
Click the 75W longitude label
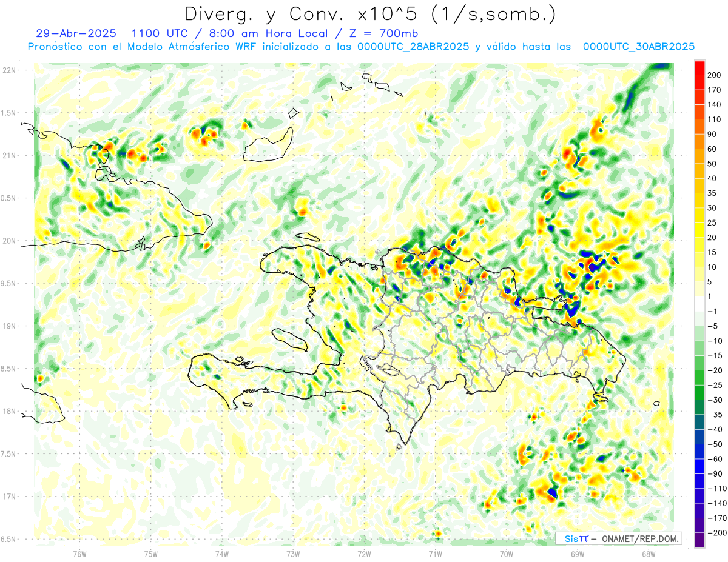150,554
